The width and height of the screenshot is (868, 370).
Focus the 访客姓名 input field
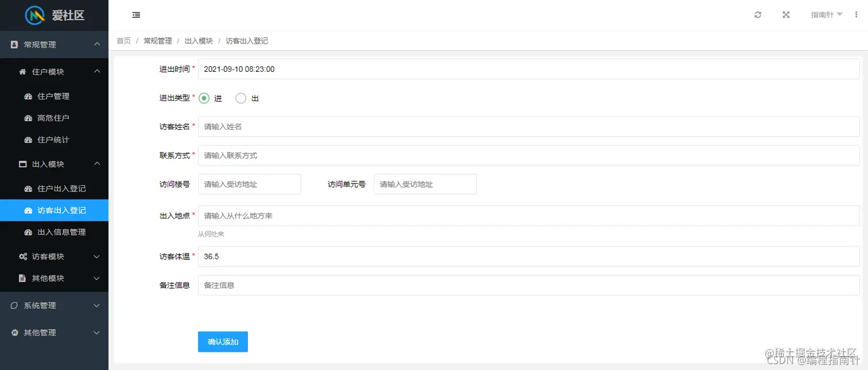pos(529,126)
